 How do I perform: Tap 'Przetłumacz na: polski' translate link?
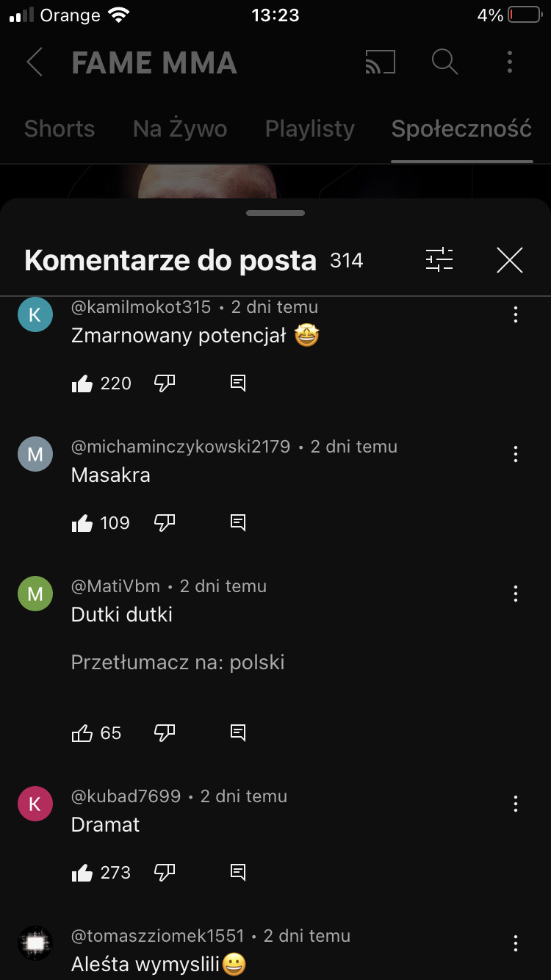[x=178, y=662]
